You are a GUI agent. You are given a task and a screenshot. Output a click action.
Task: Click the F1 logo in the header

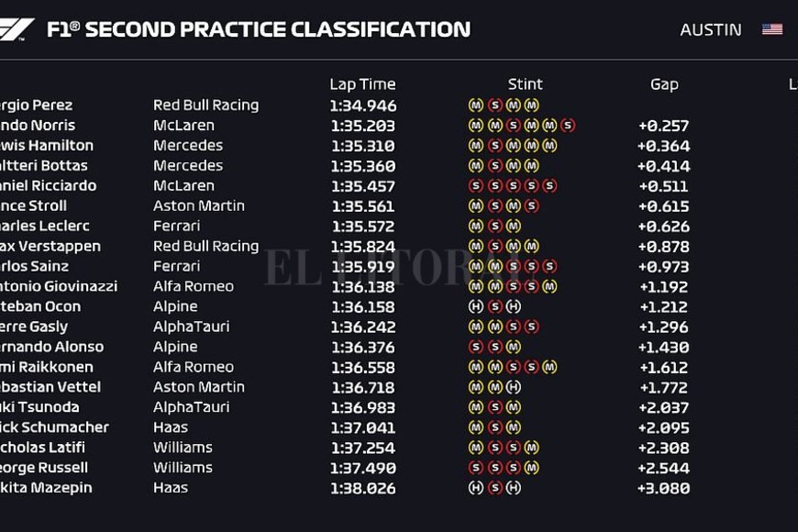(x=17, y=28)
